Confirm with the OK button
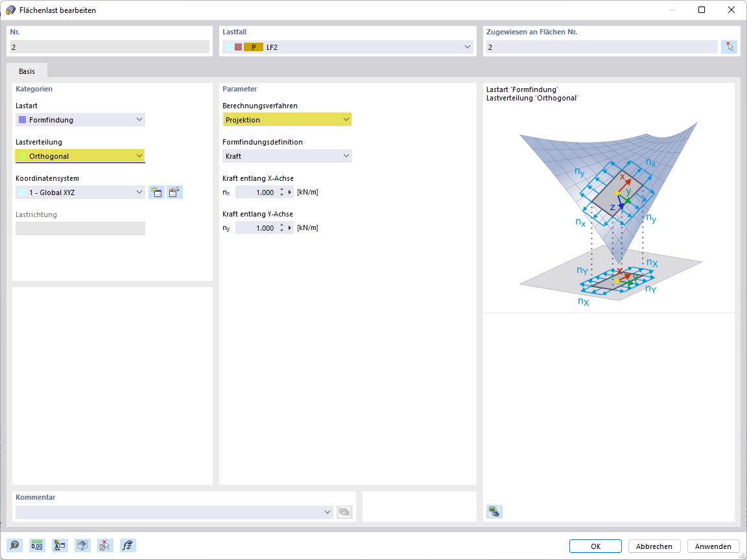Screen dimensions: 747x560 click(x=595, y=546)
